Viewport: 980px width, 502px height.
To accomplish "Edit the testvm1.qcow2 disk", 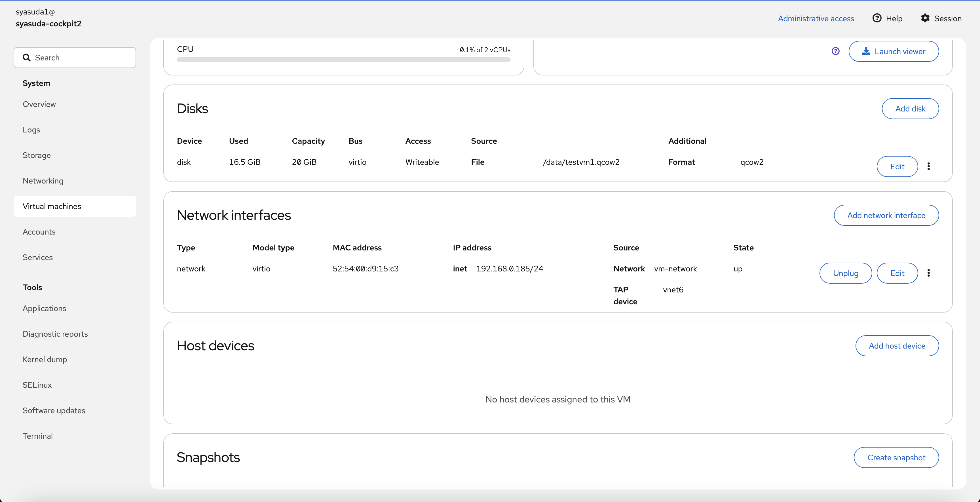I will coord(897,166).
